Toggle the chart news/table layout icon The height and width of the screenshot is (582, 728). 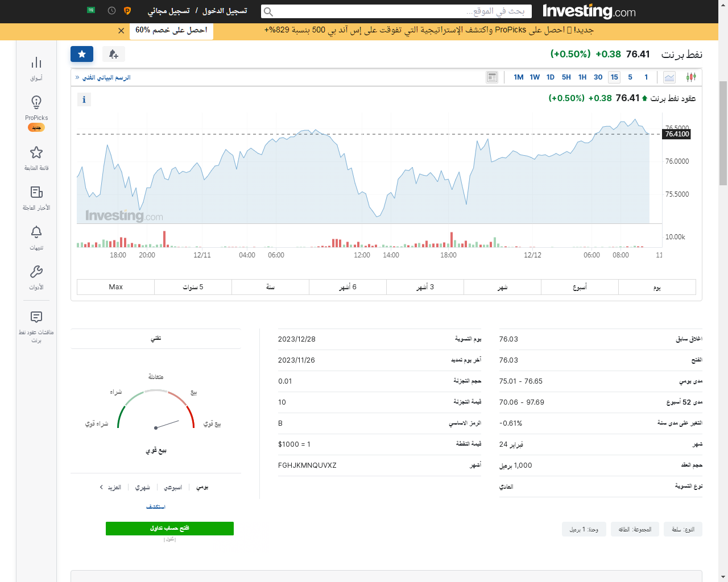click(493, 77)
